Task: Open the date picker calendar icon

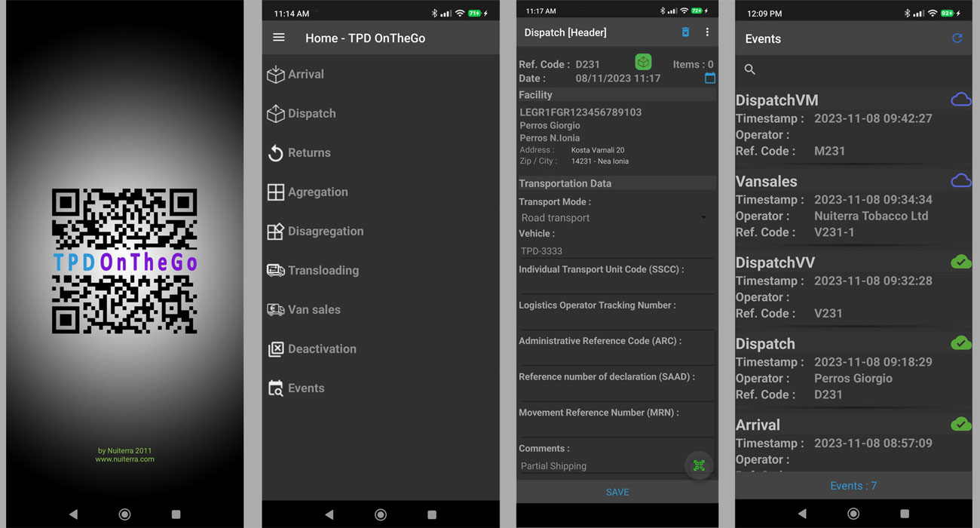Action: click(710, 78)
